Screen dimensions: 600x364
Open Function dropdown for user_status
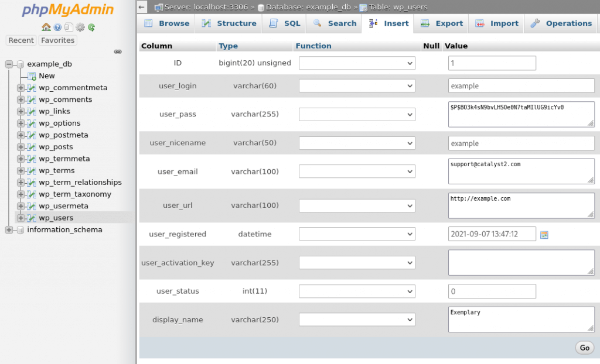point(357,291)
